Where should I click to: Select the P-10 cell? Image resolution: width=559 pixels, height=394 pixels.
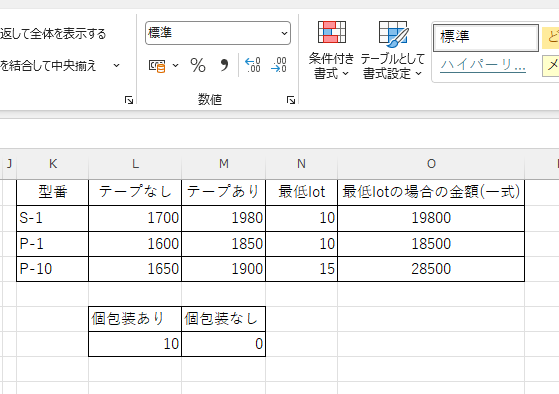coord(53,269)
